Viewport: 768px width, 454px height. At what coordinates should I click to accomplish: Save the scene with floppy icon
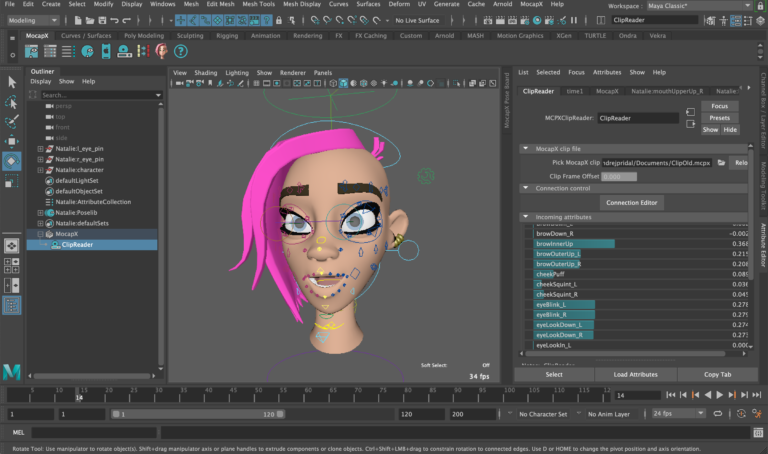point(102,20)
